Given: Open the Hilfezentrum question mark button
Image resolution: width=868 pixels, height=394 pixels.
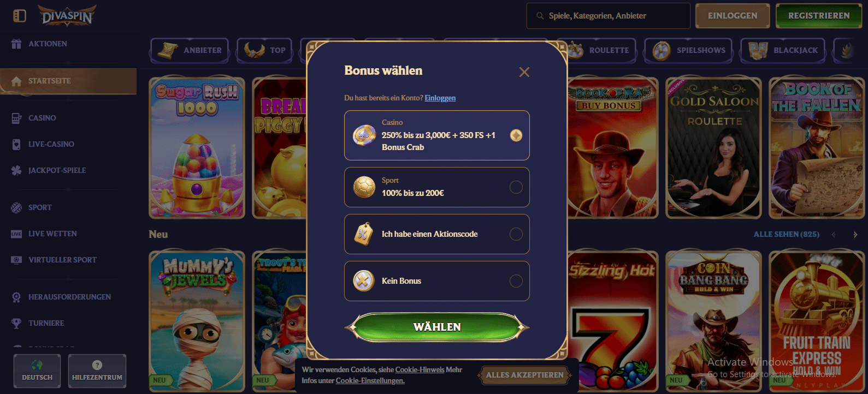Looking at the screenshot, I should click(x=97, y=371).
